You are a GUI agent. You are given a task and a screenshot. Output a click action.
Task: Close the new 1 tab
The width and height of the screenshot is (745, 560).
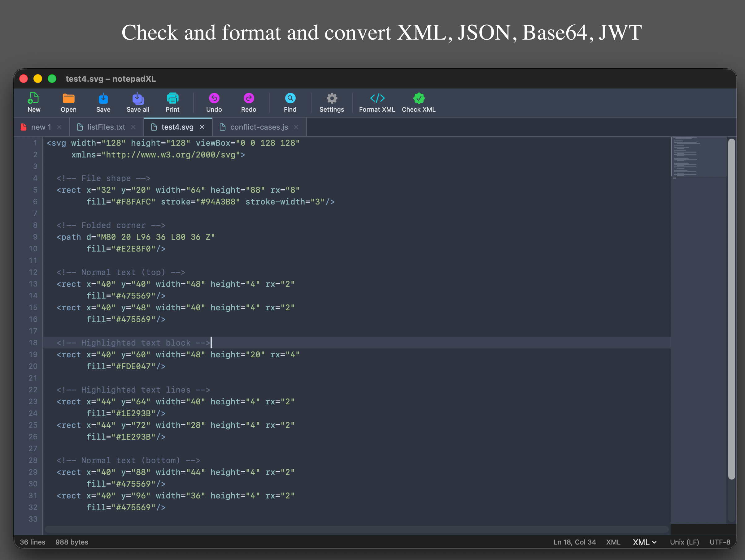[x=59, y=127]
